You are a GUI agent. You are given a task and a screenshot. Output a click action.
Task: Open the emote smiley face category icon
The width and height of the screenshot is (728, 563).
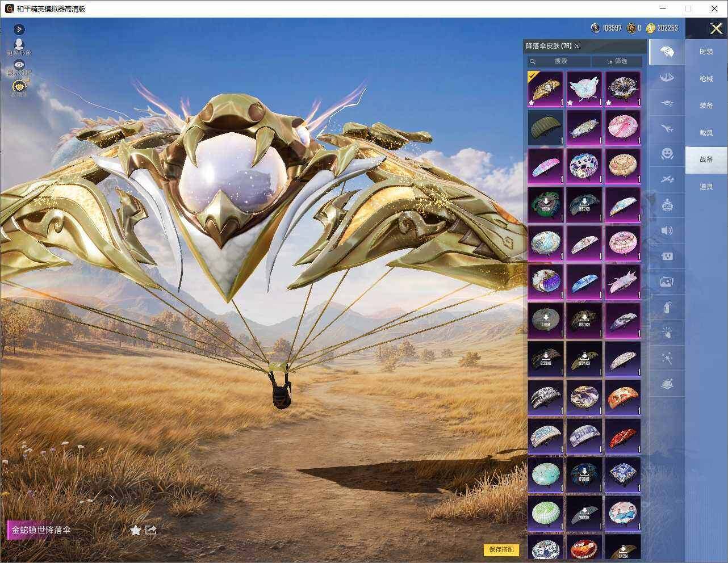pyautogui.click(x=667, y=153)
